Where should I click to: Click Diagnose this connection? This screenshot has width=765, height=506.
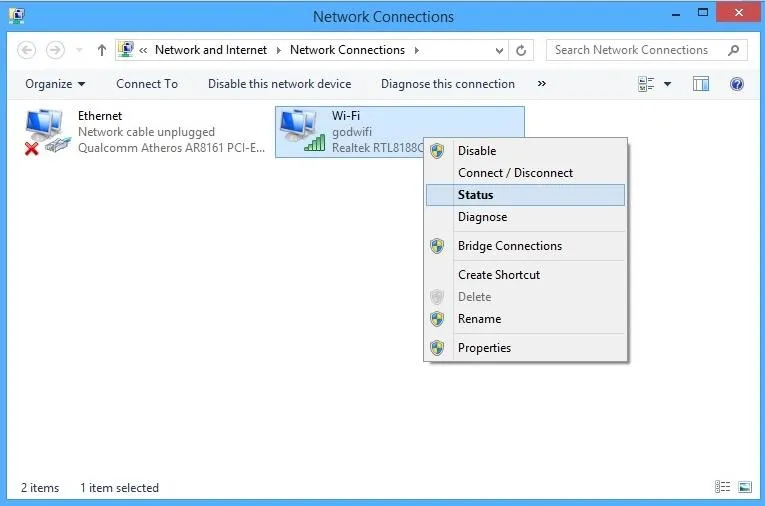pos(448,84)
